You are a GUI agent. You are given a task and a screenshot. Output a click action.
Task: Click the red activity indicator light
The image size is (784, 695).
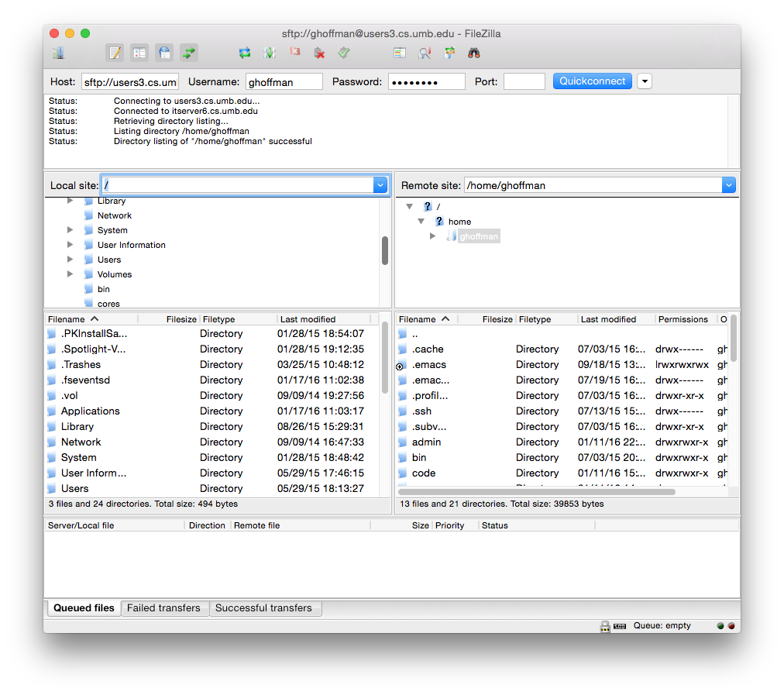[x=731, y=626]
